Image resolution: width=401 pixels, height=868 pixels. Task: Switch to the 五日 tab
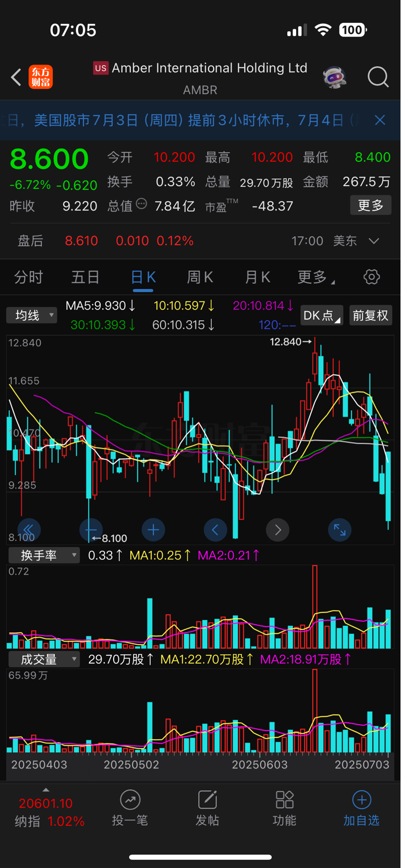point(86,277)
